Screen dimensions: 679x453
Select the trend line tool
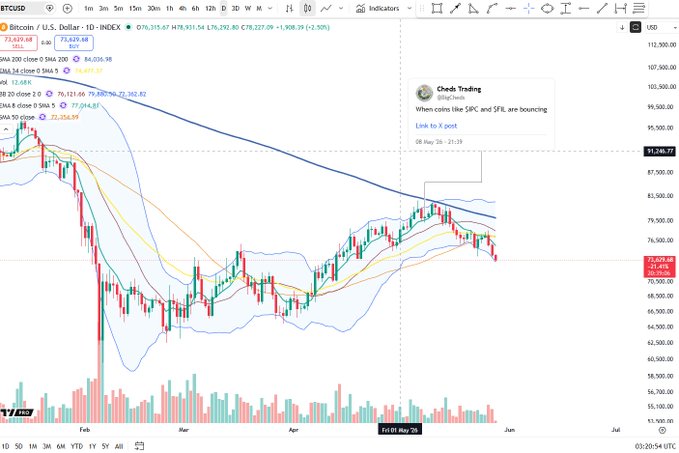point(602,8)
